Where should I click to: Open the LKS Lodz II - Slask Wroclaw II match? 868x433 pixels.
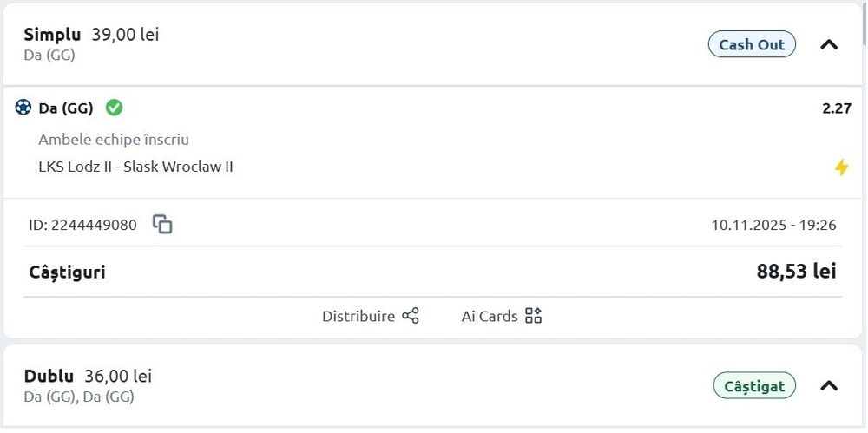[135, 167]
